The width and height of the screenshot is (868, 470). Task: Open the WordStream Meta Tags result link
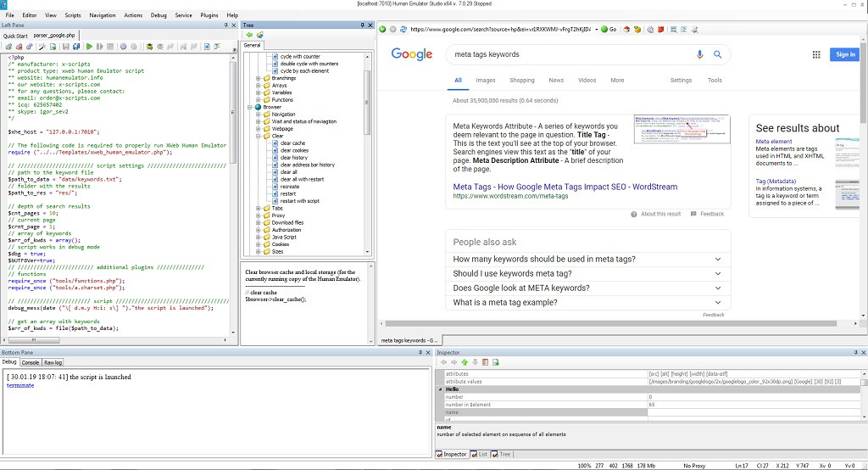click(565, 187)
